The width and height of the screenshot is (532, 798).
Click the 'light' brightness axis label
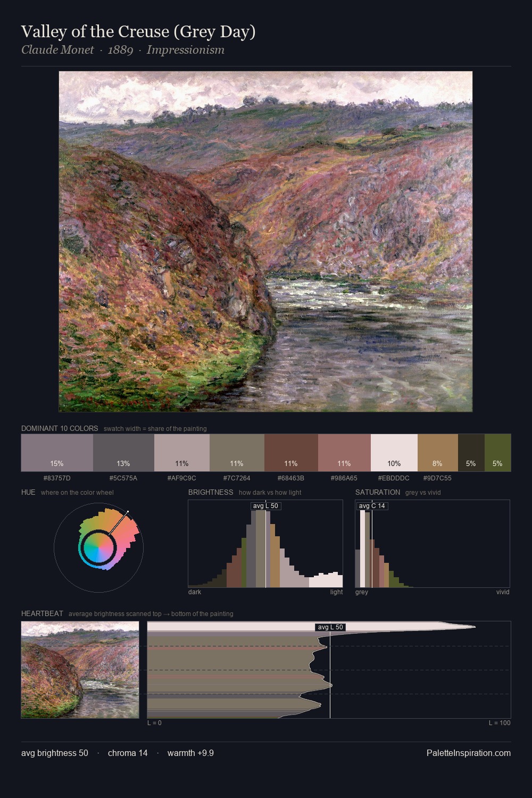pos(336,592)
